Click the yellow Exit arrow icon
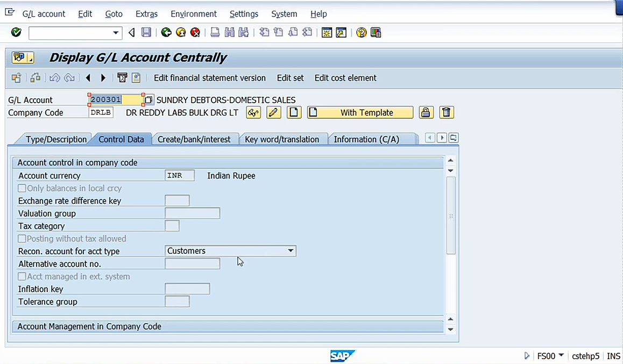The image size is (623, 364). pyautogui.click(x=181, y=32)
